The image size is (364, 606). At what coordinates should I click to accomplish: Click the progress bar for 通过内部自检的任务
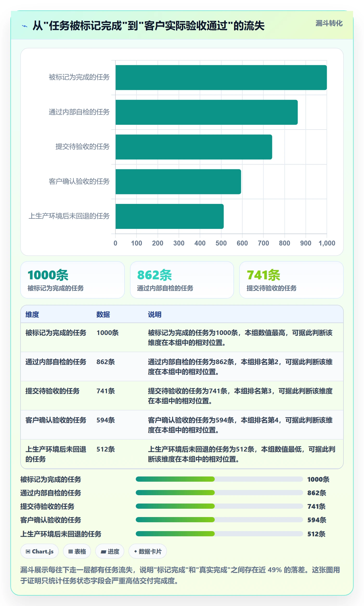pos(219,493)
